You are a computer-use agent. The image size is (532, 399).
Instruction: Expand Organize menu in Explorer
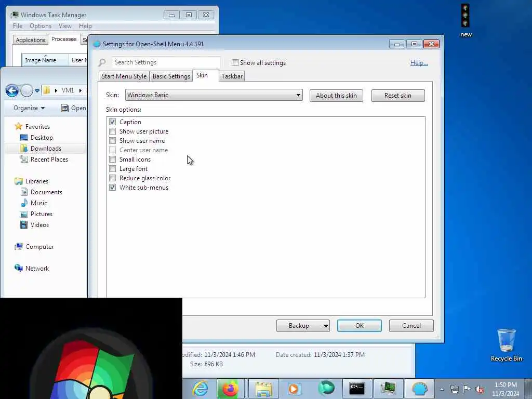29,108
